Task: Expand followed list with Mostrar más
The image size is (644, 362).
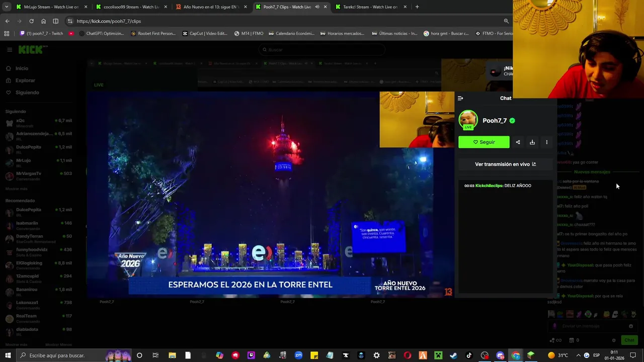Action: coord(17,189)
